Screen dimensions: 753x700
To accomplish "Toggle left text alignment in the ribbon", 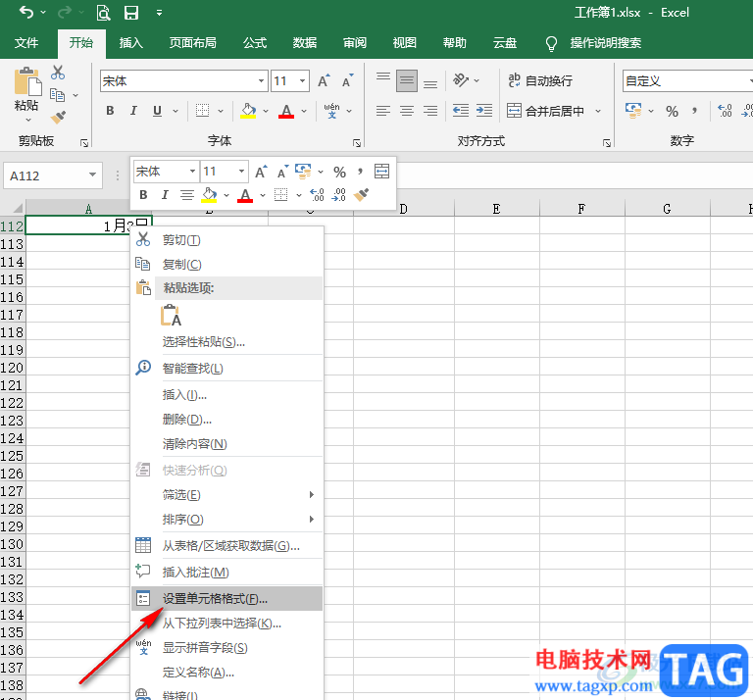I will (x=383, y=111).
